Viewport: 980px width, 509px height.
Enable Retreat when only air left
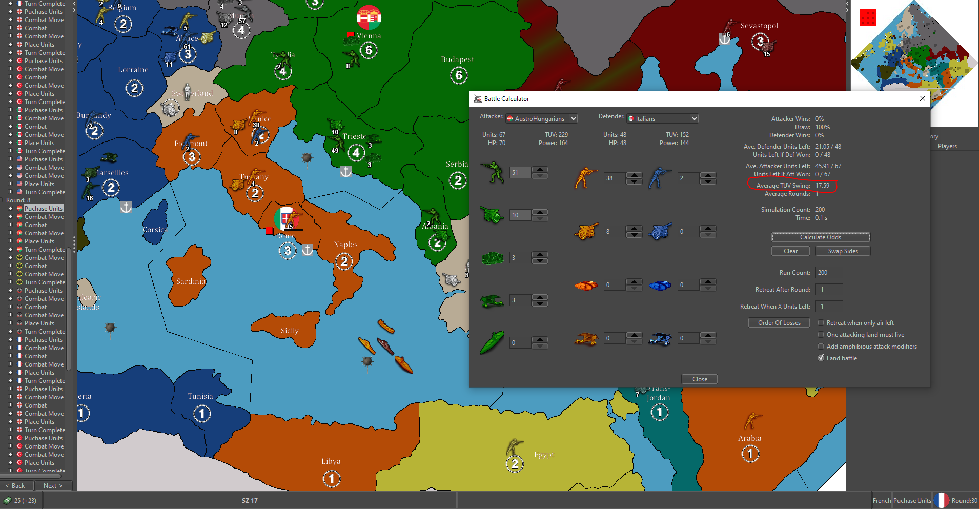(821, 323)
